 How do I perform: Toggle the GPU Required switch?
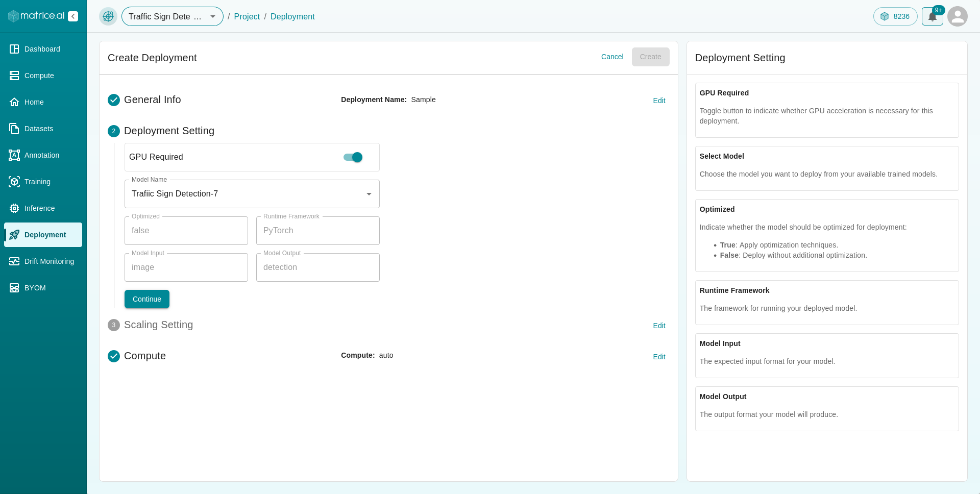tap(353, 157)
